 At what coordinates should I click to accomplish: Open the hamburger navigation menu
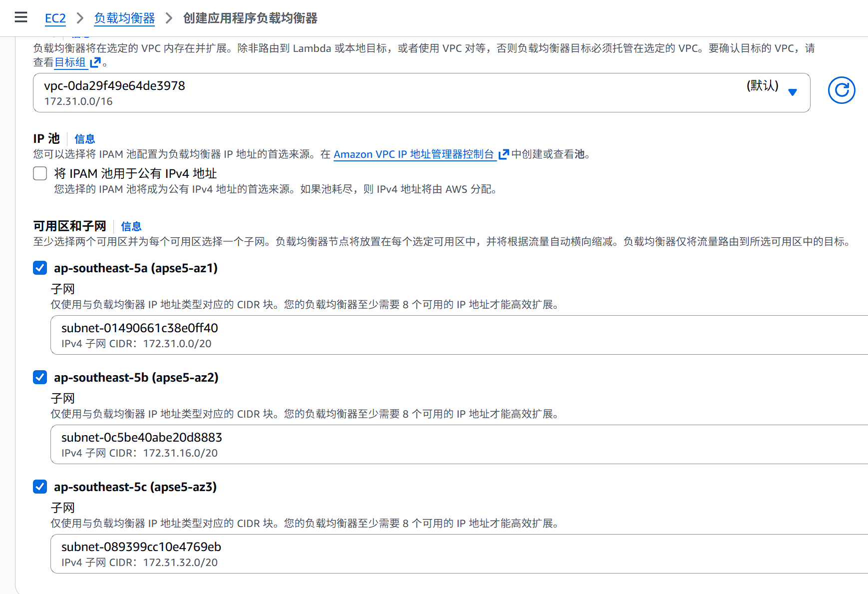coord(21,18)
